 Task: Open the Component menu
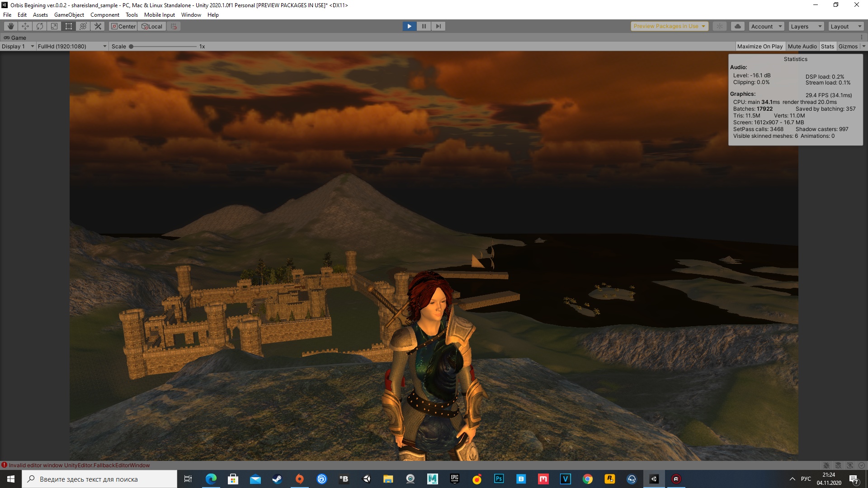[x=104, y=15]
